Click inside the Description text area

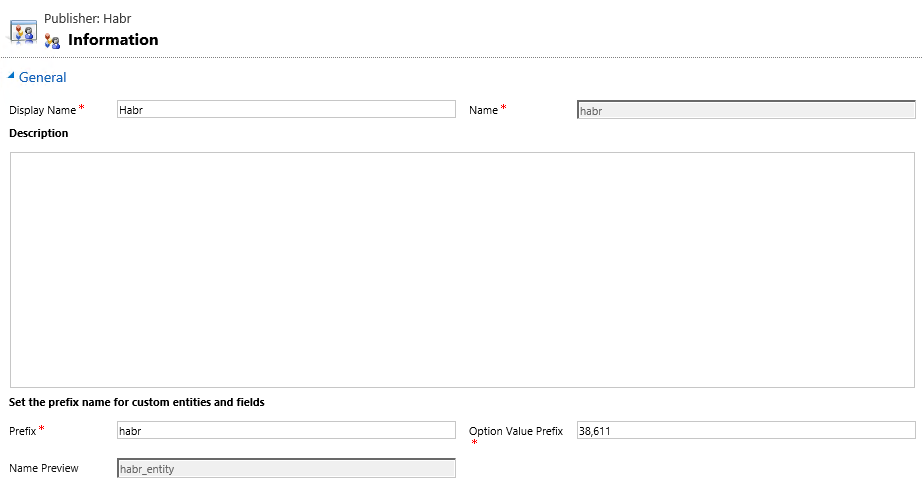coord(462,270)
